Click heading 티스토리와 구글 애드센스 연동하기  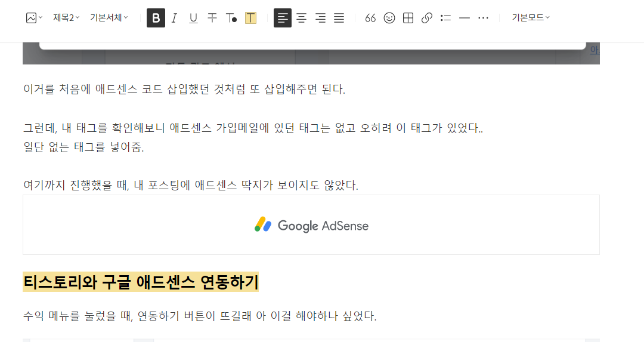(x=141, y=282)
